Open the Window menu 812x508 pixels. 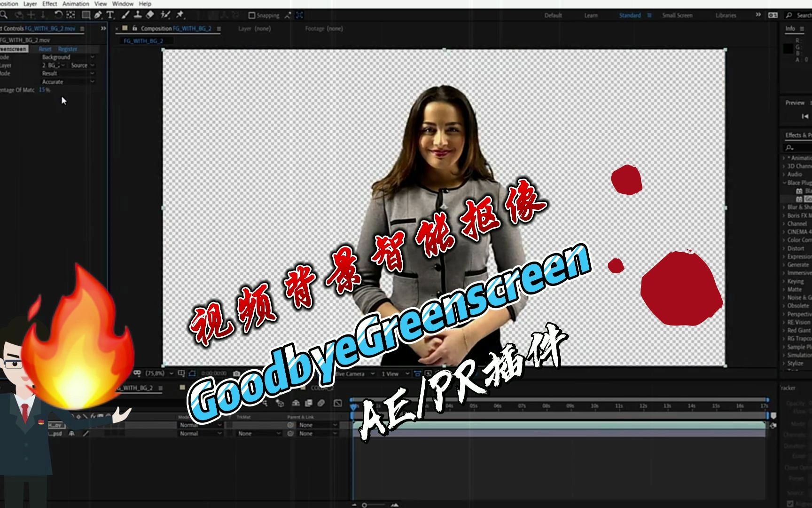pos(123,4)
